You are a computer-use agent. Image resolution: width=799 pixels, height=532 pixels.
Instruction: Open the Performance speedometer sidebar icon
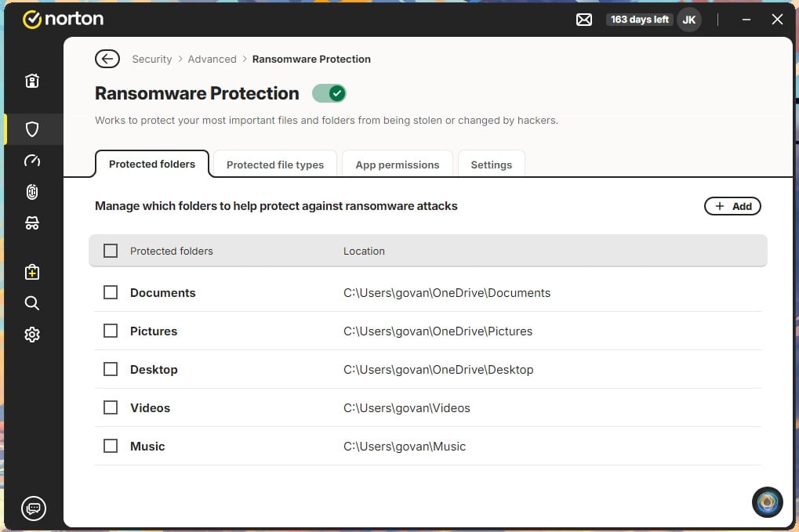32,161
